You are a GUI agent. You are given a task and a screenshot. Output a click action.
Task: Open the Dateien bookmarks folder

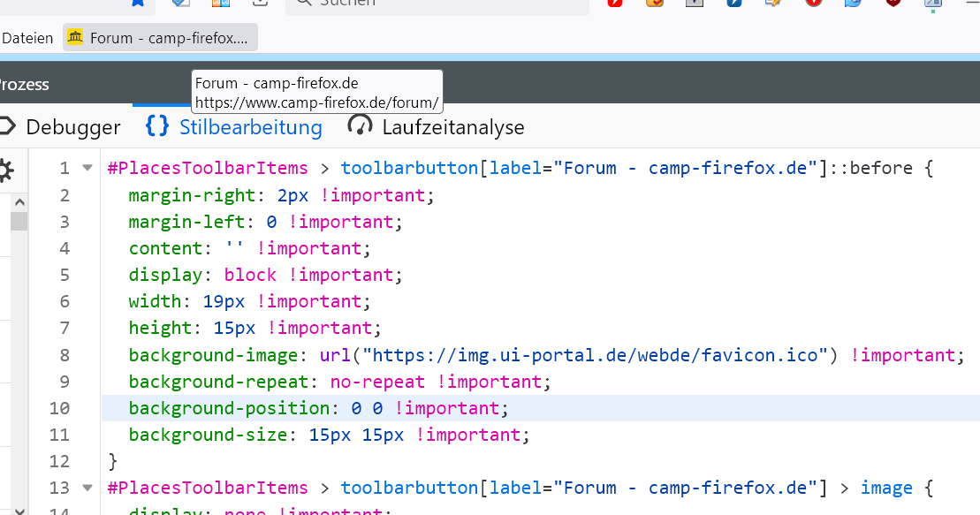pyautogui.click(x=27, y=38)
